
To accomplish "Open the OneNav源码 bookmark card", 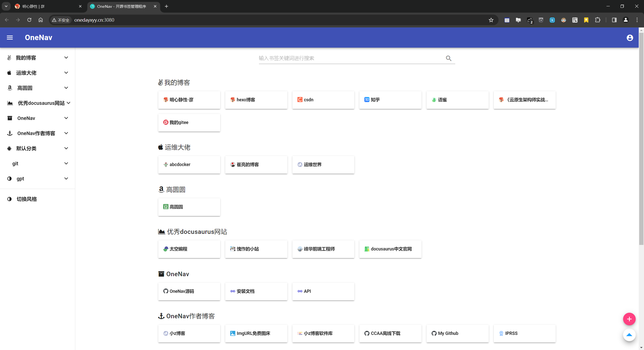I will (189, 291).
